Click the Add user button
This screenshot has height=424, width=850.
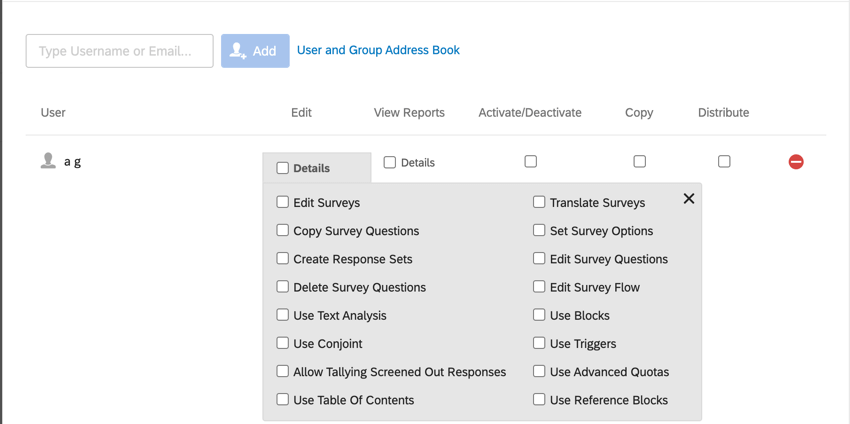click(255, 51)
